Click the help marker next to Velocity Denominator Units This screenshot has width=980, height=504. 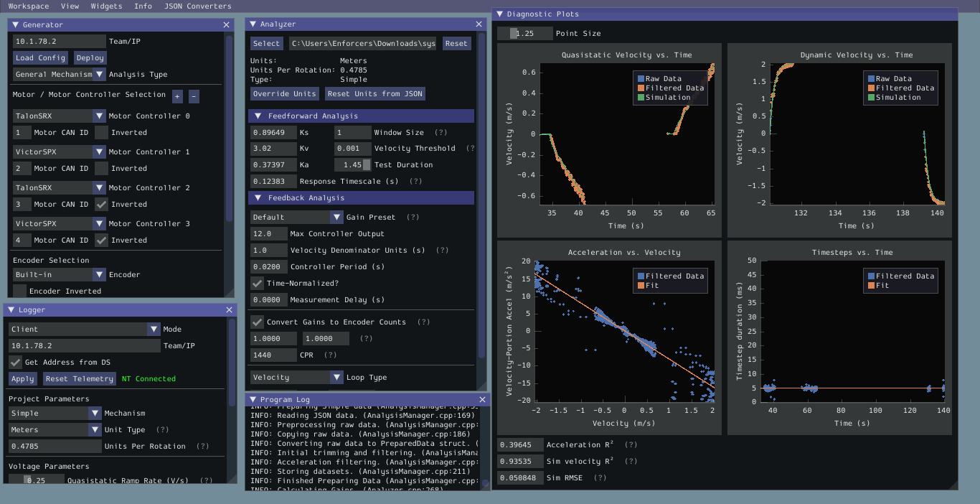442,250
